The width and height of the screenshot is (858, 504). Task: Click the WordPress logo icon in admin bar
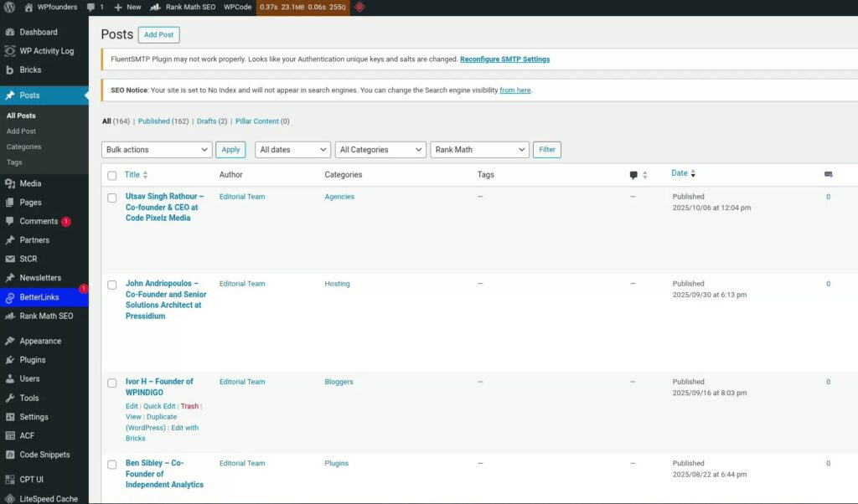click(x=9, y=7)
